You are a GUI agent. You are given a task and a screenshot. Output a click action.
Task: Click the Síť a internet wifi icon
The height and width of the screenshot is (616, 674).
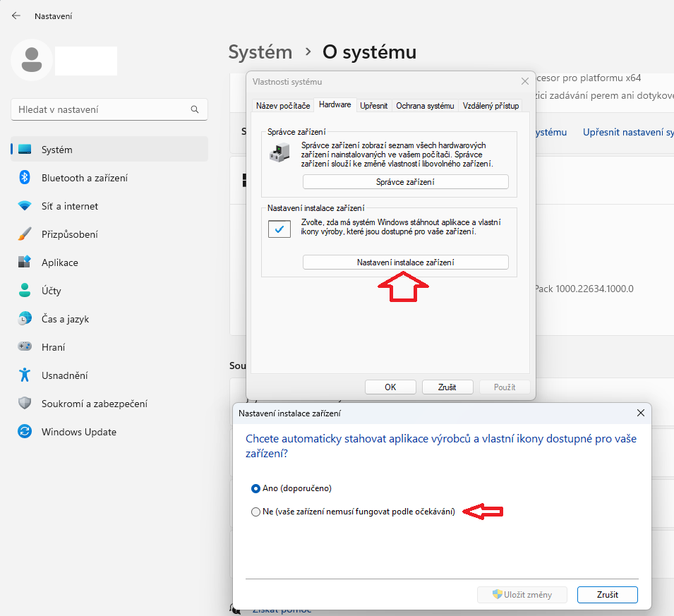(x=25, y=206)
